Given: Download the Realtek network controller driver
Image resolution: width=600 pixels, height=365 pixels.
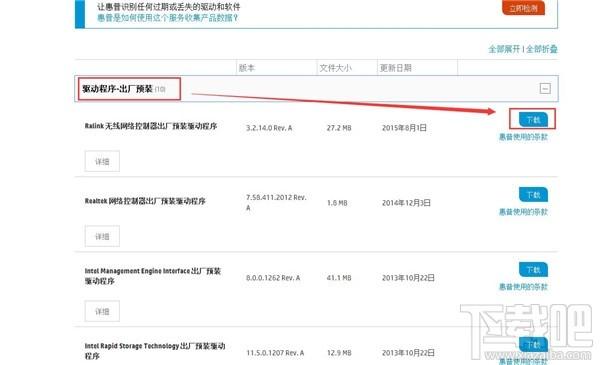Looking at the screenshot, I should (x=533, y=195).
